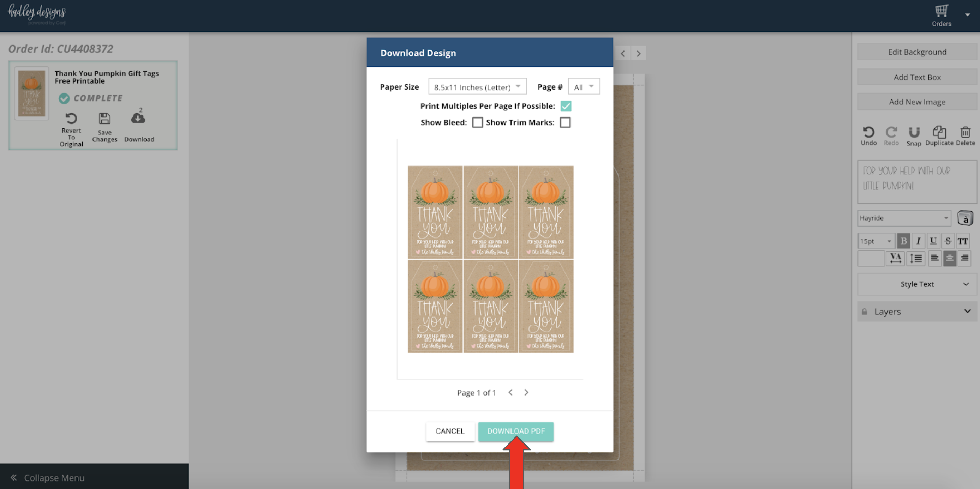Open the Paper Size dropdown
Screen dimensions: 980x489
click(477, 87)
